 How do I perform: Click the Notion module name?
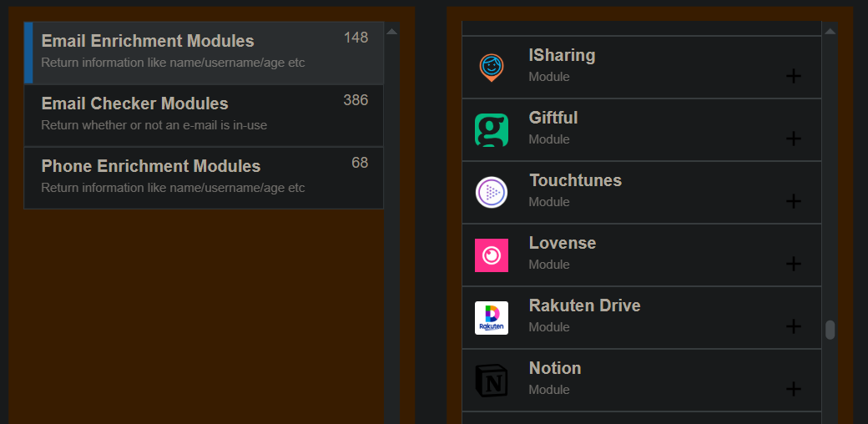point(555,368)
